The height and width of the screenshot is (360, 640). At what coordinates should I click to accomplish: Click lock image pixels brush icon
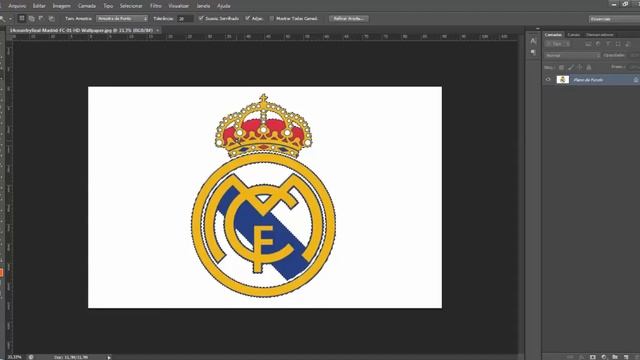coord(571,67)
